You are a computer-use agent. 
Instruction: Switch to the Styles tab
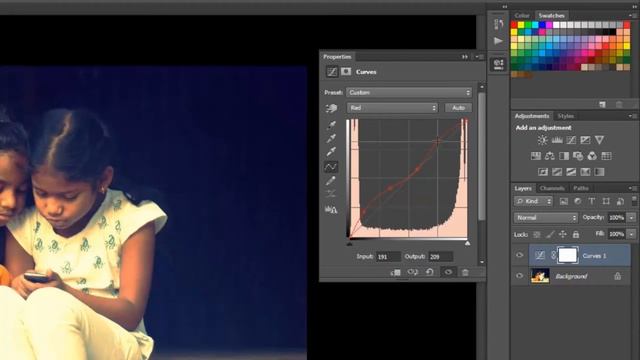coord(566,116)
